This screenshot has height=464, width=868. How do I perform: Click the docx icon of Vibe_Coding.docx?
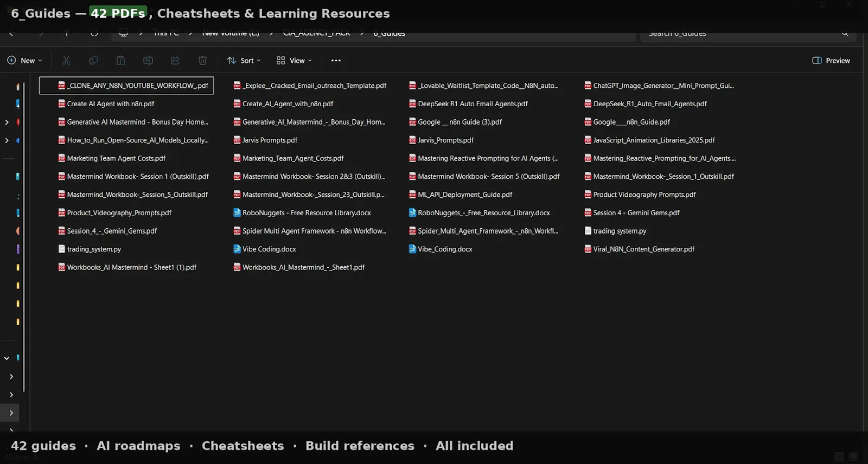(412, 249)
